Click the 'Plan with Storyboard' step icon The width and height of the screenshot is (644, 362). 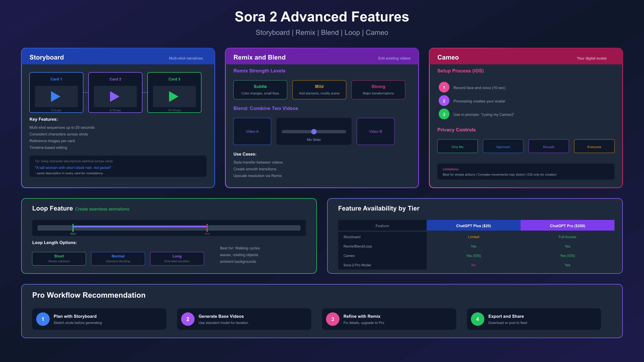tap(42, 319)
